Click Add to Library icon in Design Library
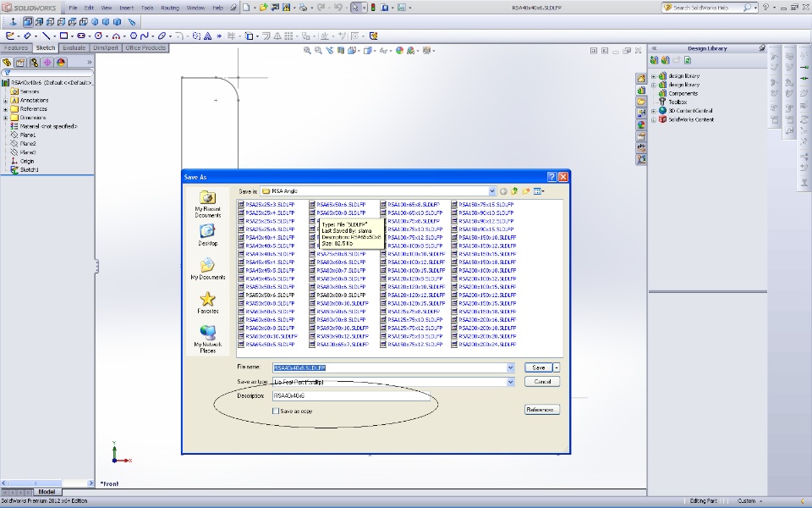 [654, 60]
